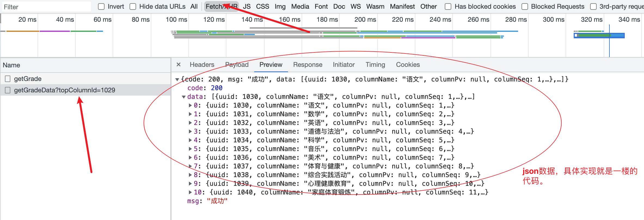
Task: Enable the 3rd-party requests checkbox
Action: (x=593, y=7)
